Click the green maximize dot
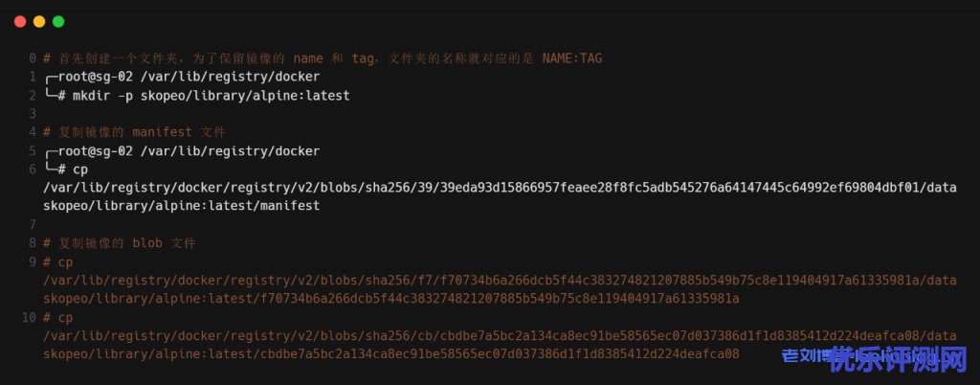Image resolution: width=980 pixels, height=385 pixels. (x=58, y=20)
